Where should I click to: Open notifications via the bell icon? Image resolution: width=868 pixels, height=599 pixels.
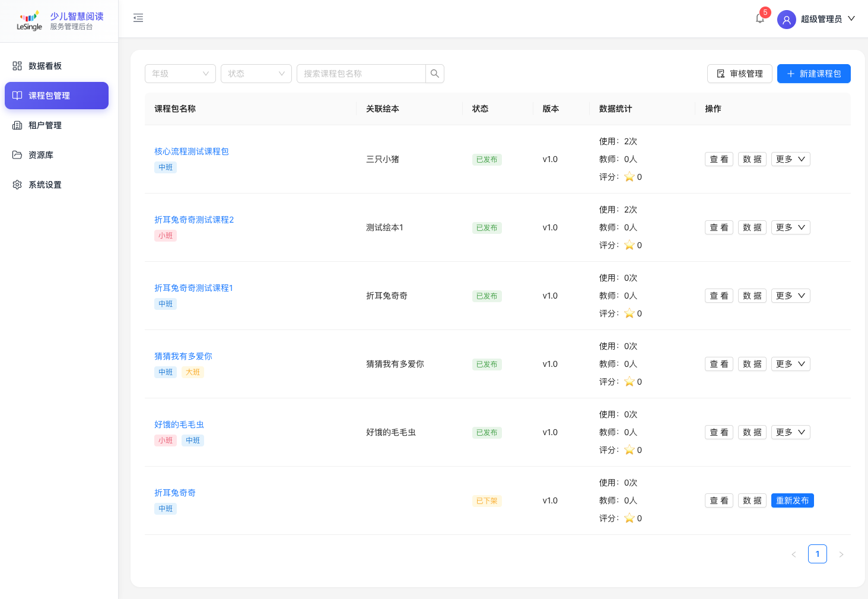pyautogui.click(x=760, y=18)
